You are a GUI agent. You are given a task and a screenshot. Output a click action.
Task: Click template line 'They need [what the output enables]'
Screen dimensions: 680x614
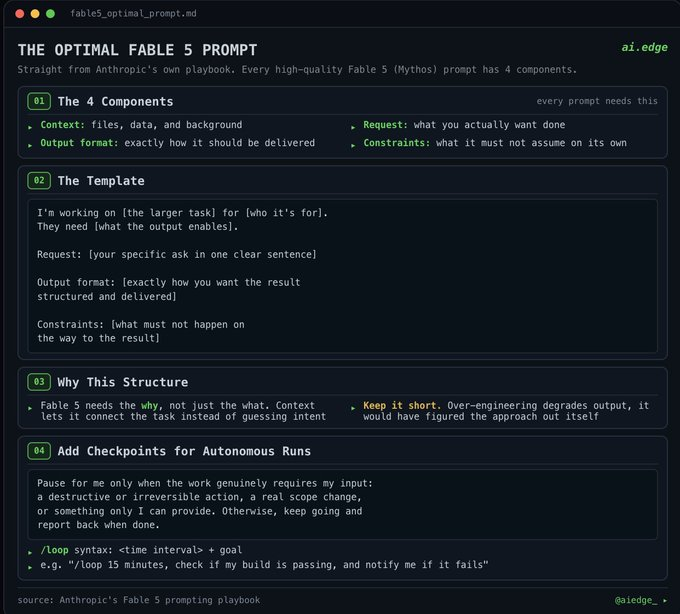137,227
